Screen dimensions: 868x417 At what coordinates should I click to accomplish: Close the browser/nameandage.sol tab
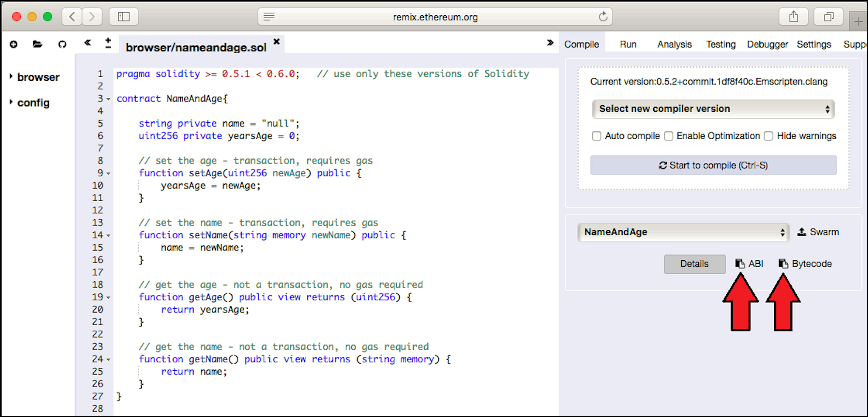277,41
